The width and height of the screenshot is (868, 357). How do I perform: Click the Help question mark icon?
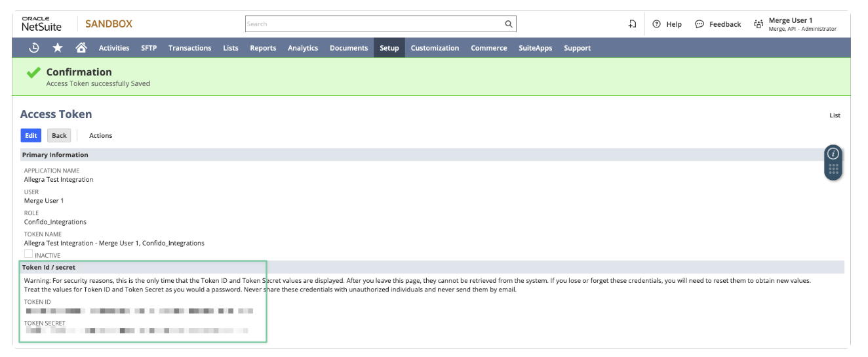point(656,24)
